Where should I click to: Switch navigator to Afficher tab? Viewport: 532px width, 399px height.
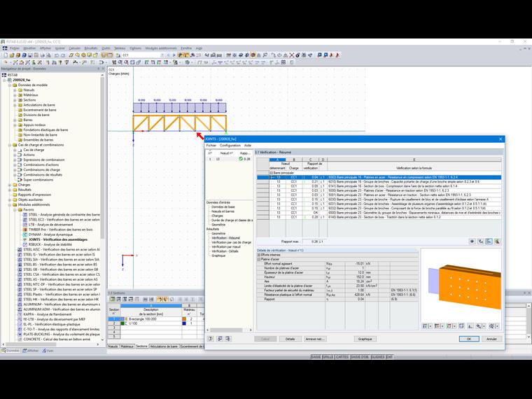pos(31,351)
